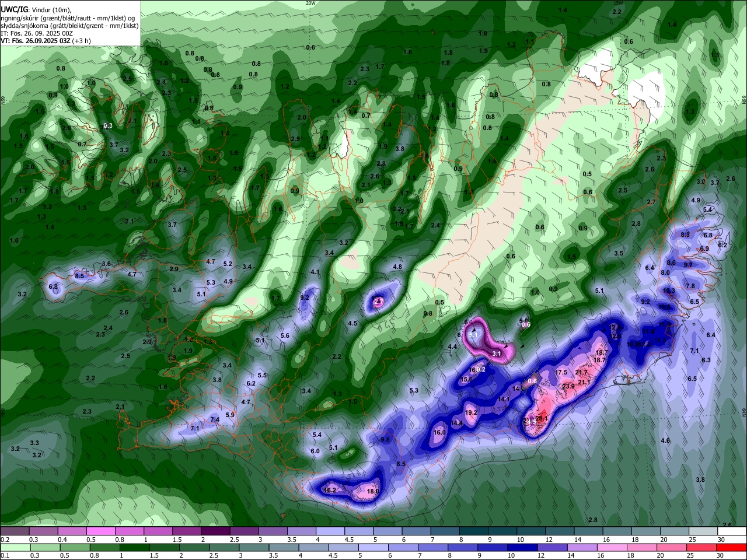
Task: Click the 28.1 precipitation value on the map
Action: pyautogui.click(x=542, y=418)
